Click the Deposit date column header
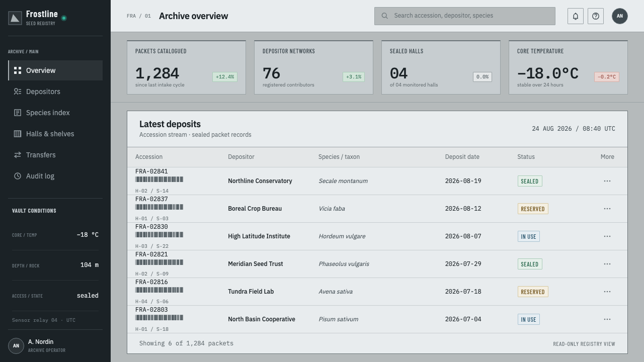This screenshot has width=644, height=362. 462,157
